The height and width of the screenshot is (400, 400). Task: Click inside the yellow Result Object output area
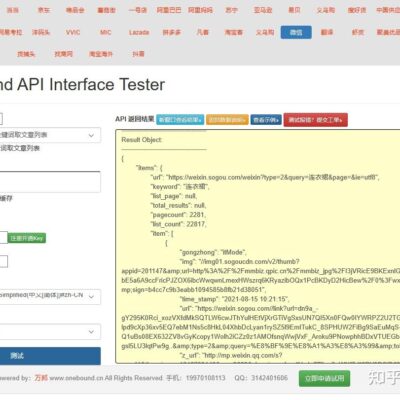(258, 246)
